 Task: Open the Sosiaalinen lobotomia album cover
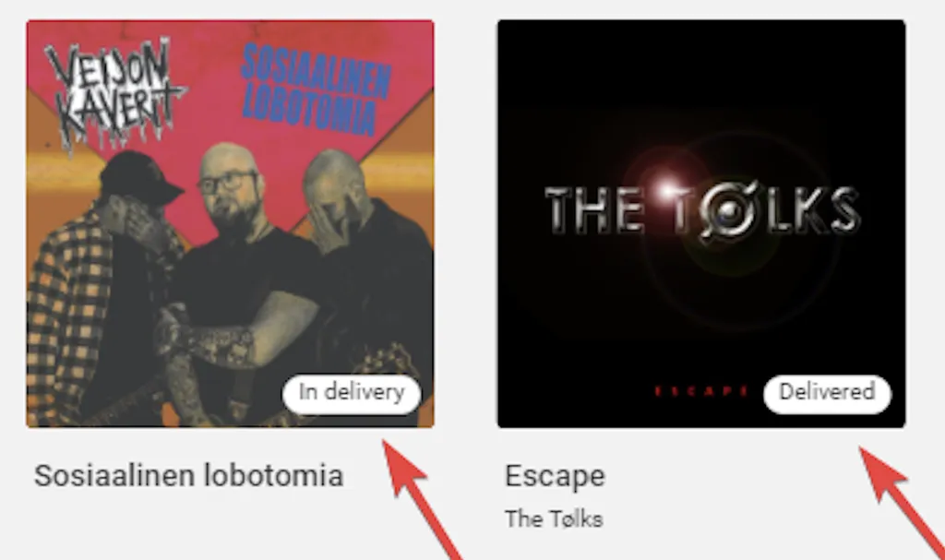click(230, 223)
